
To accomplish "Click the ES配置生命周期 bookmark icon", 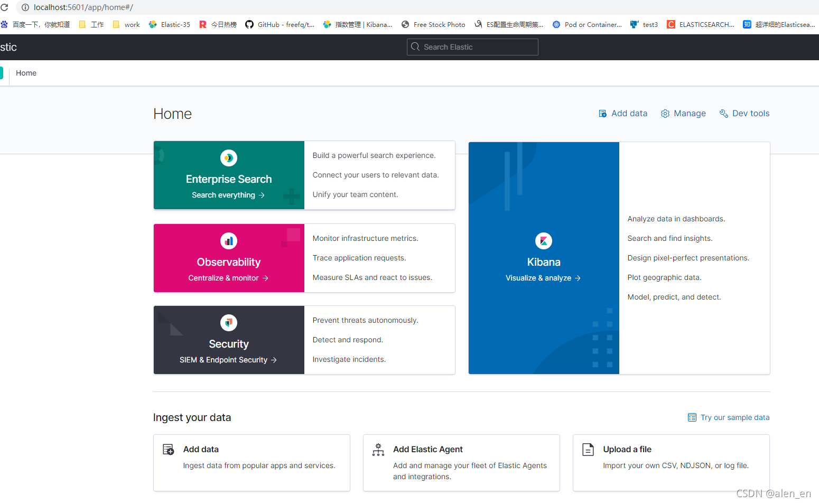I will point(478,24).
